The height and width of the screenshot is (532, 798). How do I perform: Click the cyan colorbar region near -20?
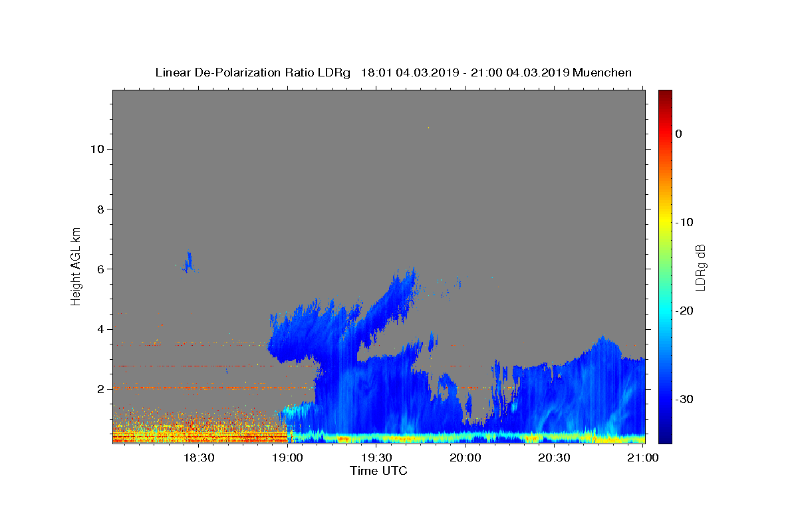[x=665, y=311]
